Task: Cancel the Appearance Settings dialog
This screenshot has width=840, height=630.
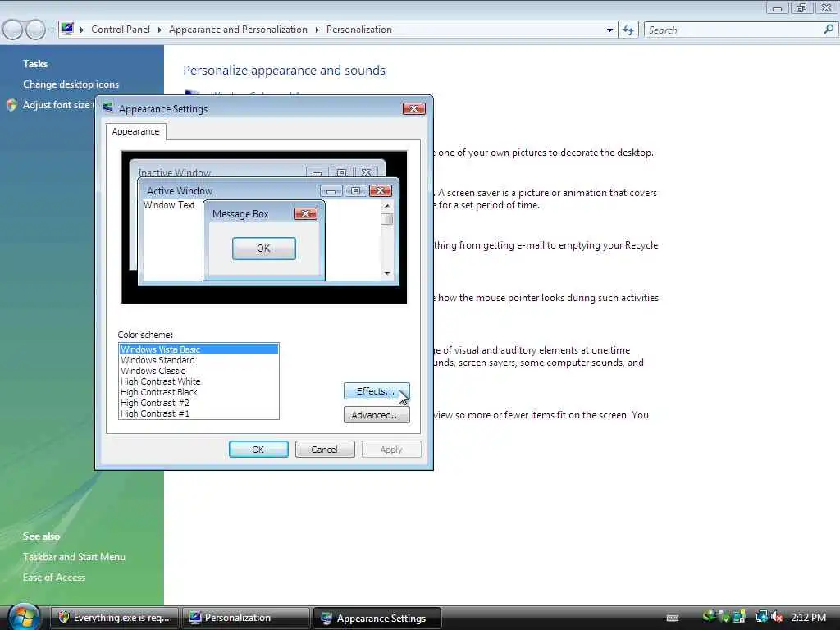Action: [x=325, y=449]
